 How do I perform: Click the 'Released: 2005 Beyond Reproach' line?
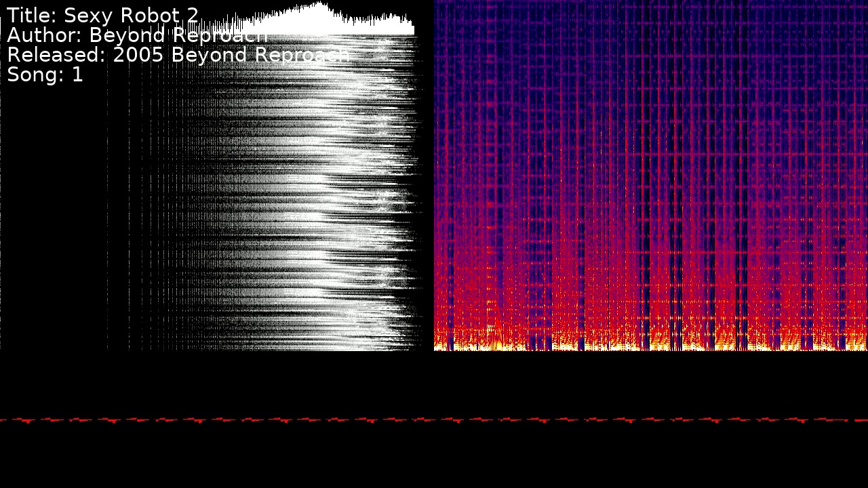click(178, 55)
